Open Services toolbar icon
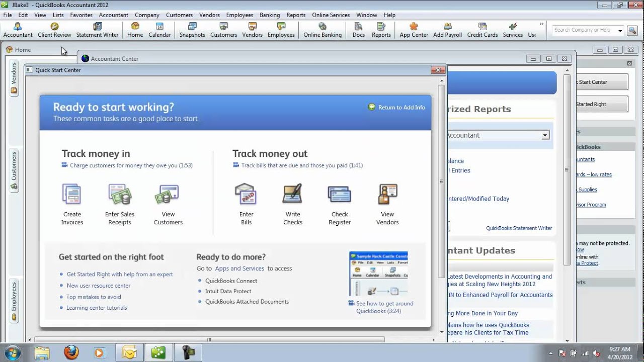 coord(513,30)
